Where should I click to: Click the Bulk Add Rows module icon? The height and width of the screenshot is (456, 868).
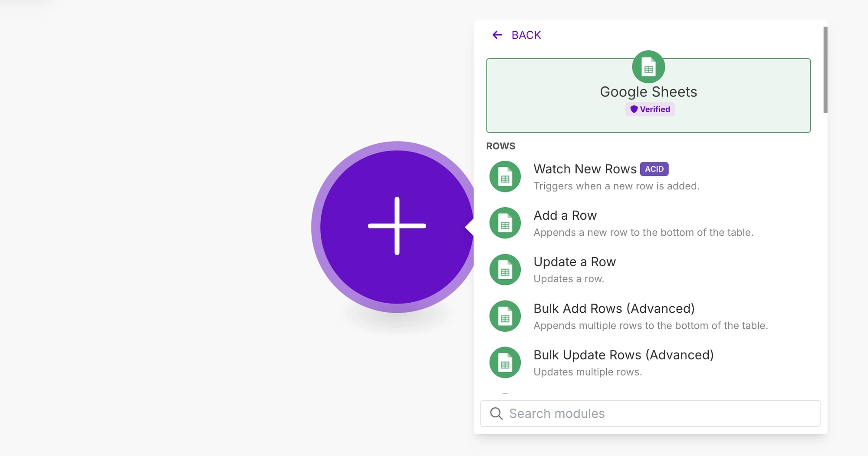tap(505, 316)
